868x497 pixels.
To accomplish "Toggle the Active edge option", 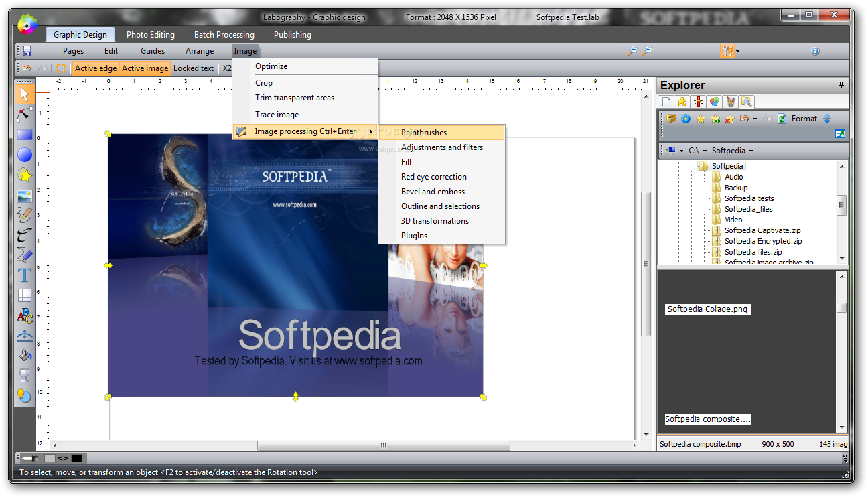I will [96, 68].
